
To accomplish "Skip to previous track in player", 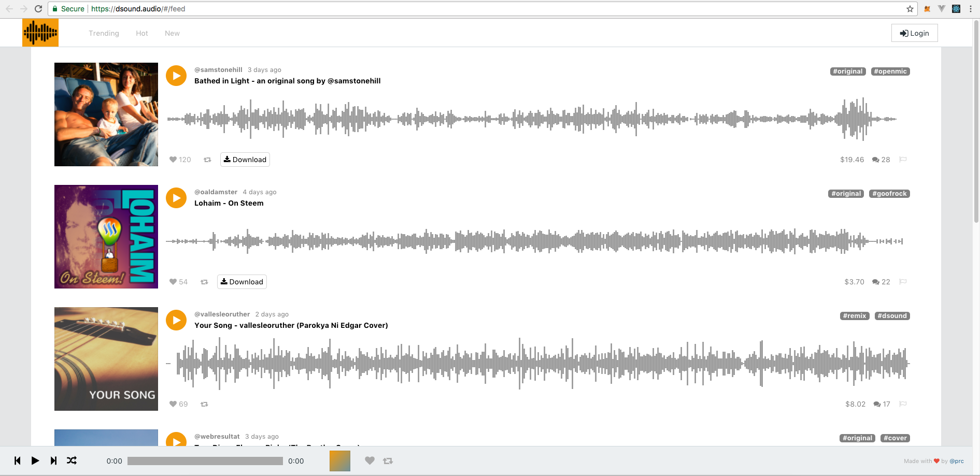I will [x=18, y=460].
